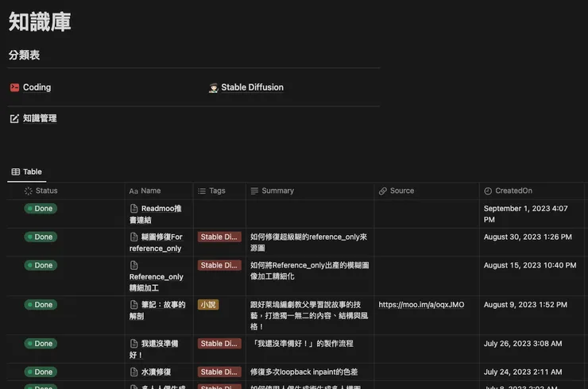The width and height of the screenshot is (588, 389).
Task: Open the Stable Diffusion page link
Action: pos(252,87)
